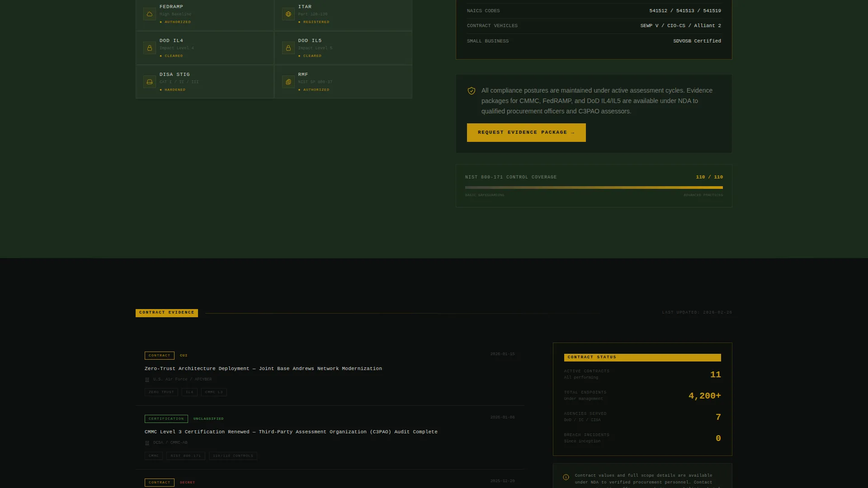Open the Zero-Trust Architecture Deployment entry title
The width and height of the screenshot is (868, 488).
[x=263, y=369]
